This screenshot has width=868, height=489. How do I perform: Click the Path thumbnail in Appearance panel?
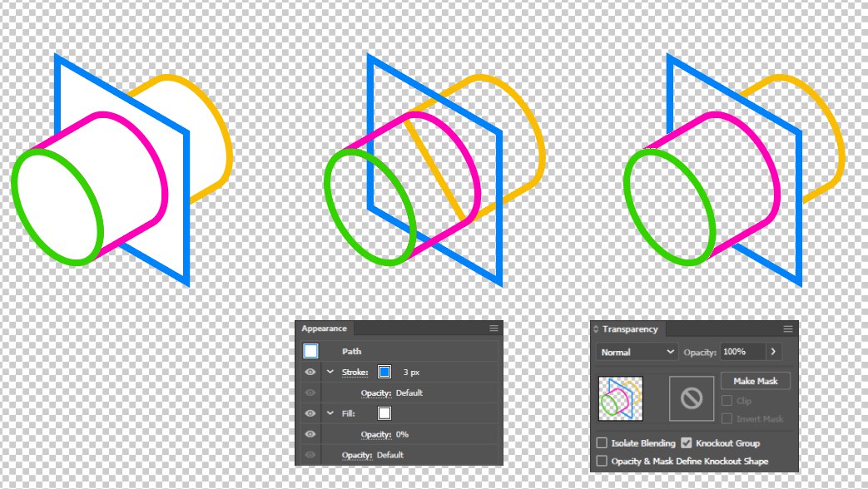(310, 351)
